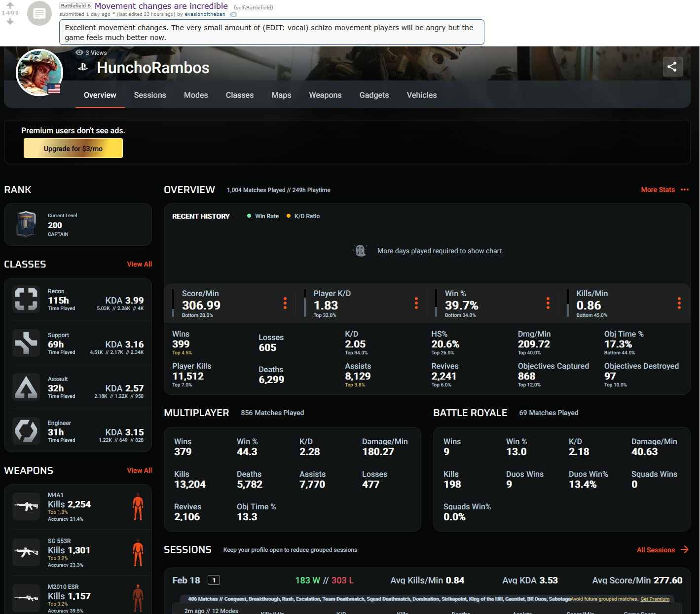Click the Get Premium link
This screenshot has width=700, height=614.
click(655, 599)
